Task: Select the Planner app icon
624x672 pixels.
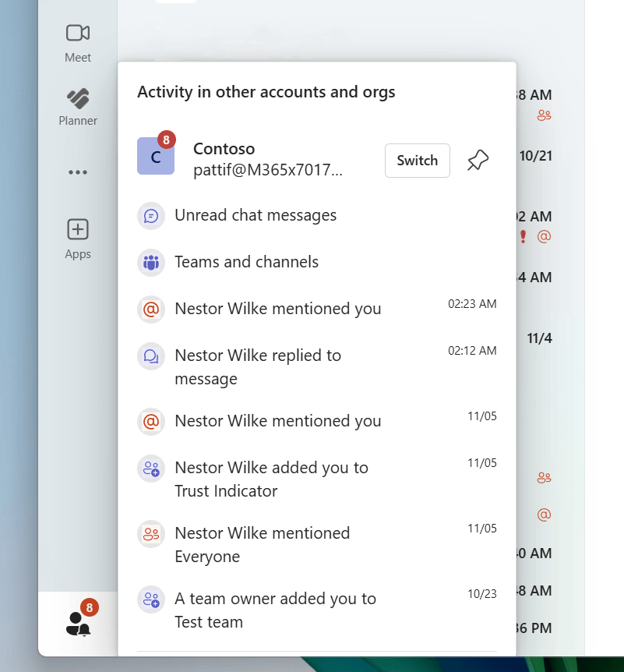Action: coord(77,98)
